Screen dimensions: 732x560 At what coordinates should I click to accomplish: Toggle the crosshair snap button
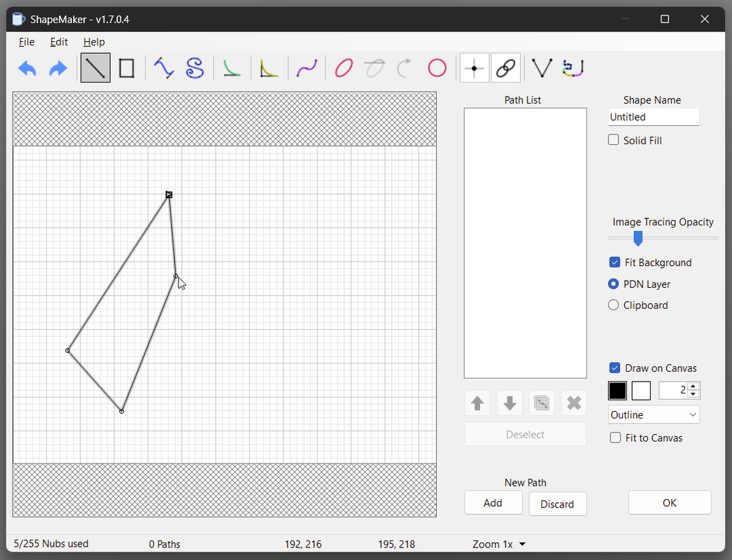[474, 68]
